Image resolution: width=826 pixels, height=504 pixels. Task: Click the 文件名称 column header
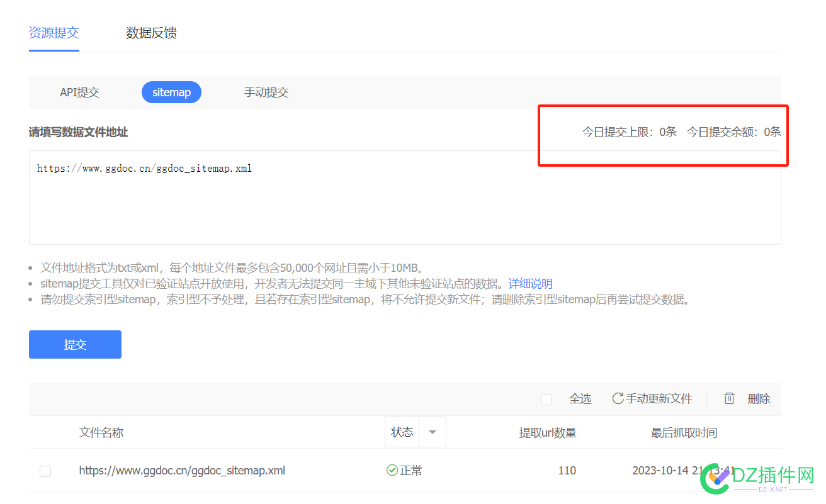(x=101, y=433)
